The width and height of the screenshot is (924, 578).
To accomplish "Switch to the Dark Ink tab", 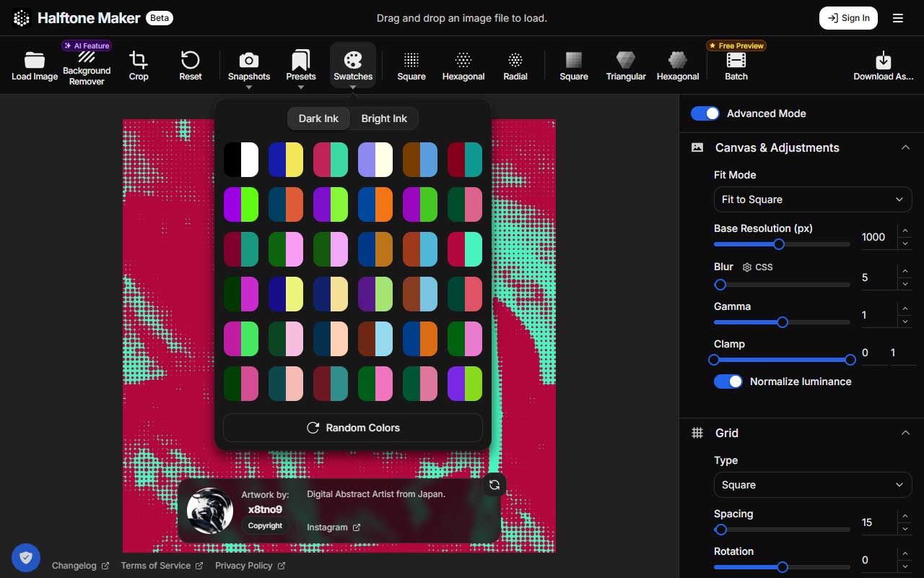I will (x=318, y=118).
